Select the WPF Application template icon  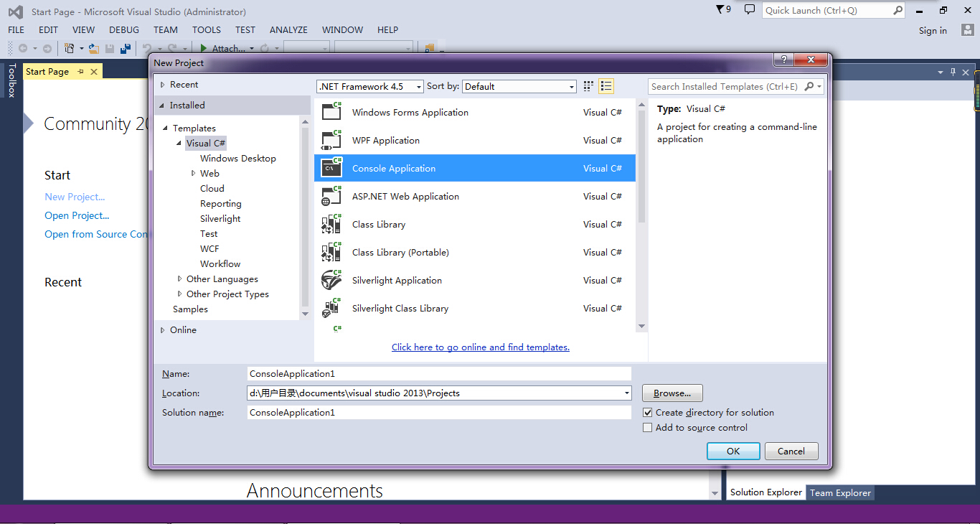[x=331, y=140]
